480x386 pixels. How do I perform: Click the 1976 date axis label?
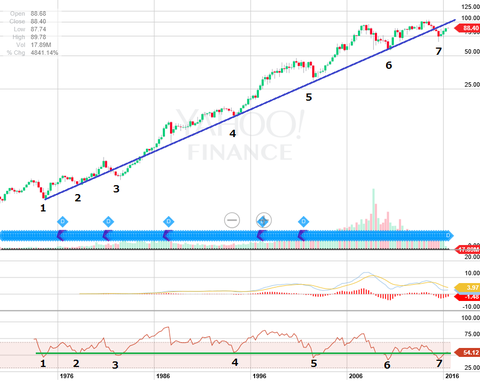coord(67,376)
